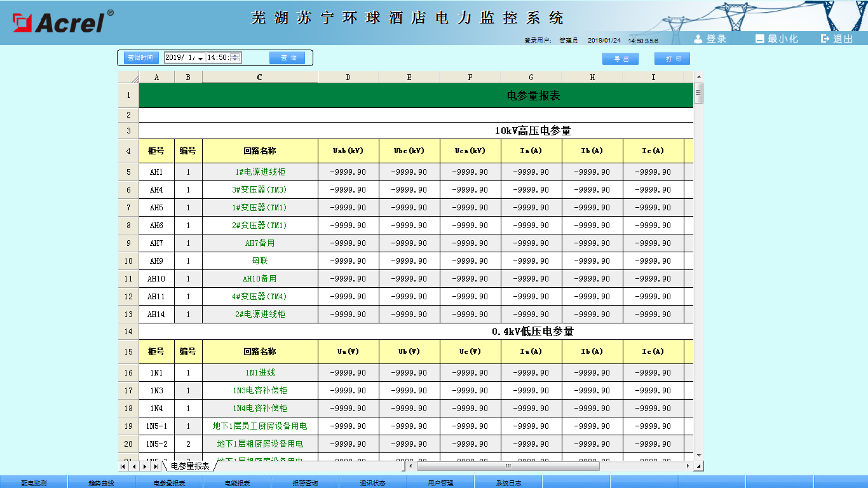The width and height of the screenshot is (868, 488).
Task: Click the minimize (最小化) icon in header
Action: (759, 39)
